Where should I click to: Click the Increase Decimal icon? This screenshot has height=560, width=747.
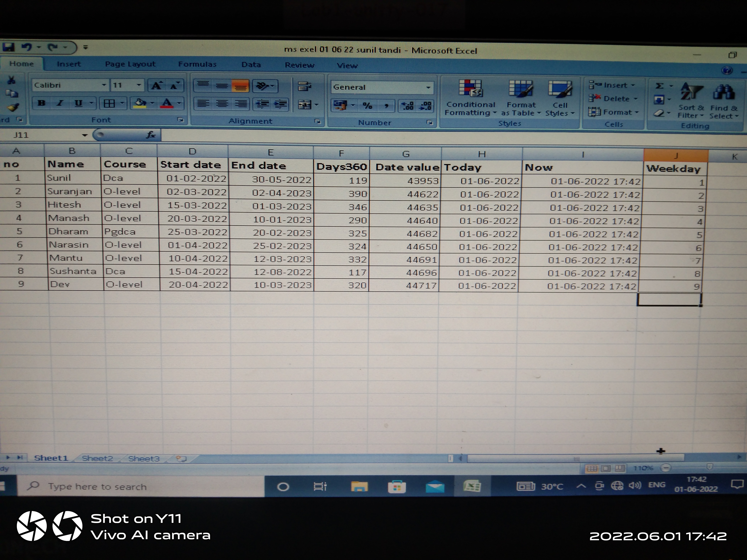click(x=408, y=106)
